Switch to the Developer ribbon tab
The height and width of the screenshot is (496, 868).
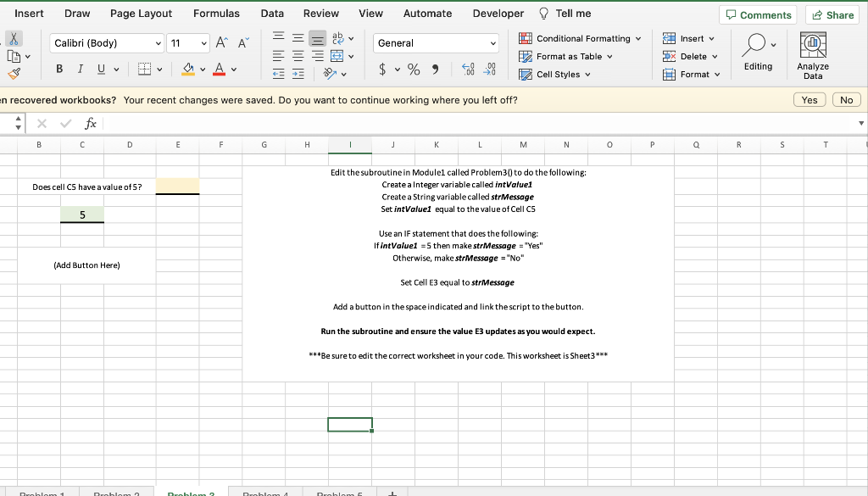(x=498, y=13)
